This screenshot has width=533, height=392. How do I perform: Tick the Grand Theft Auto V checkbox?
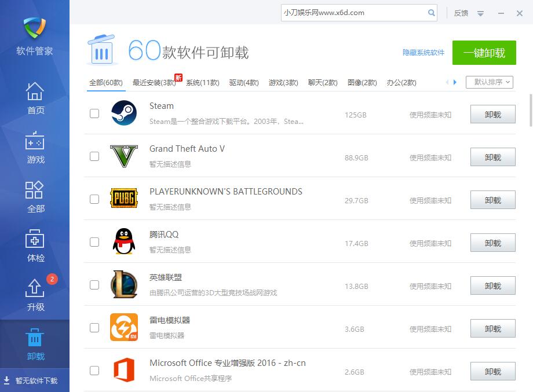click(x=94, y=156)
